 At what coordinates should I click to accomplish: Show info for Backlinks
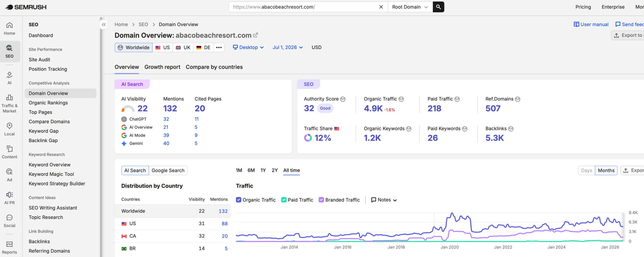coord(511,129)
